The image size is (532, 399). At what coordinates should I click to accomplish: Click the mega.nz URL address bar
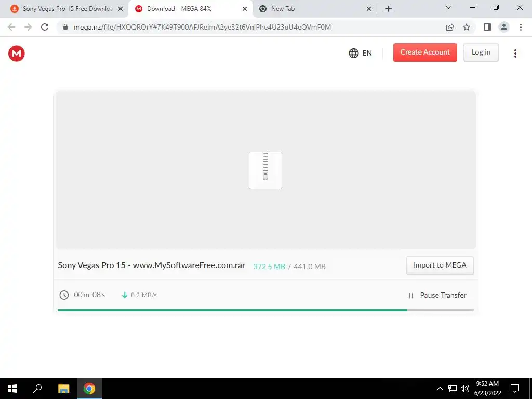202,27
